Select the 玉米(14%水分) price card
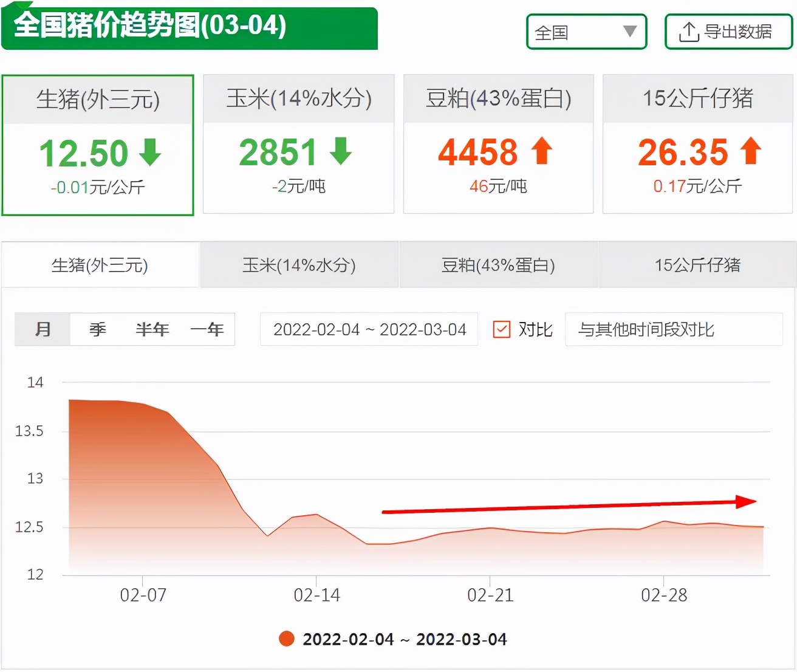This screenshot has height=672, width=797. [x=298, y=144]
